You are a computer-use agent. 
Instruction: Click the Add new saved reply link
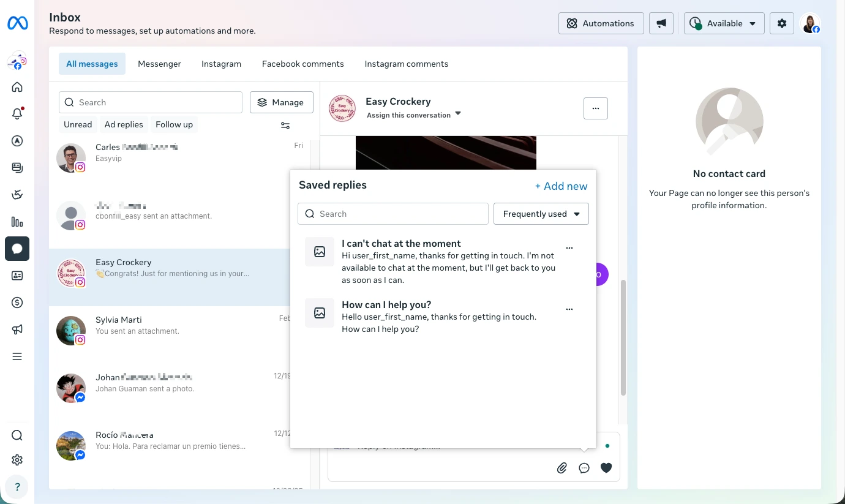tap(561, 186)
